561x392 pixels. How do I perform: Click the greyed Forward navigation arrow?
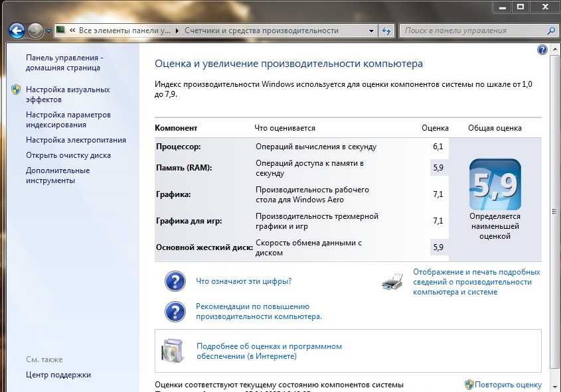click(x=35, y=31)
